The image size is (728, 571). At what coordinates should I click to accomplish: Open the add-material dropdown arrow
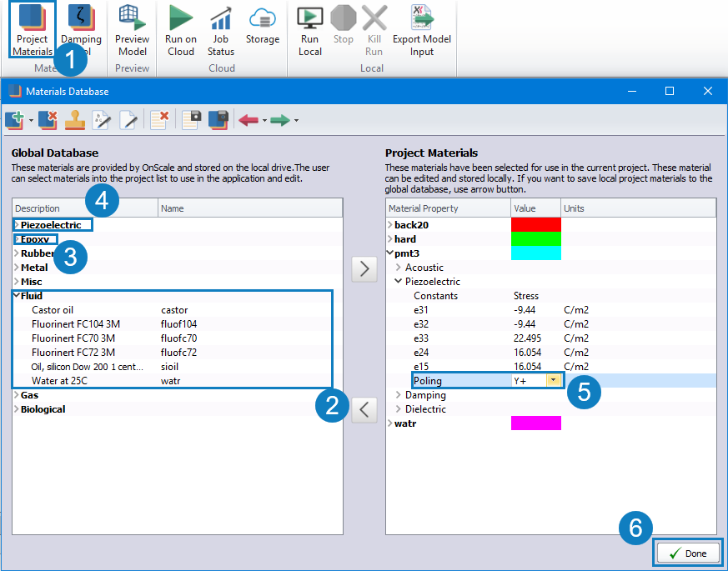click(x=31, y=121)
